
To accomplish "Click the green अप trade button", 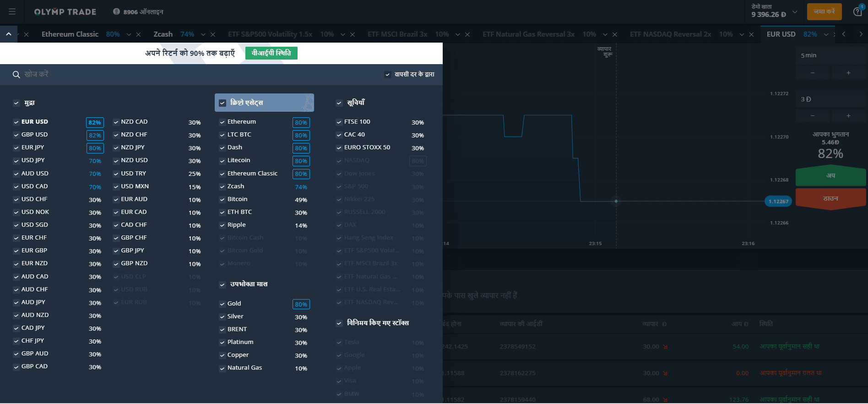I will 830,176.
